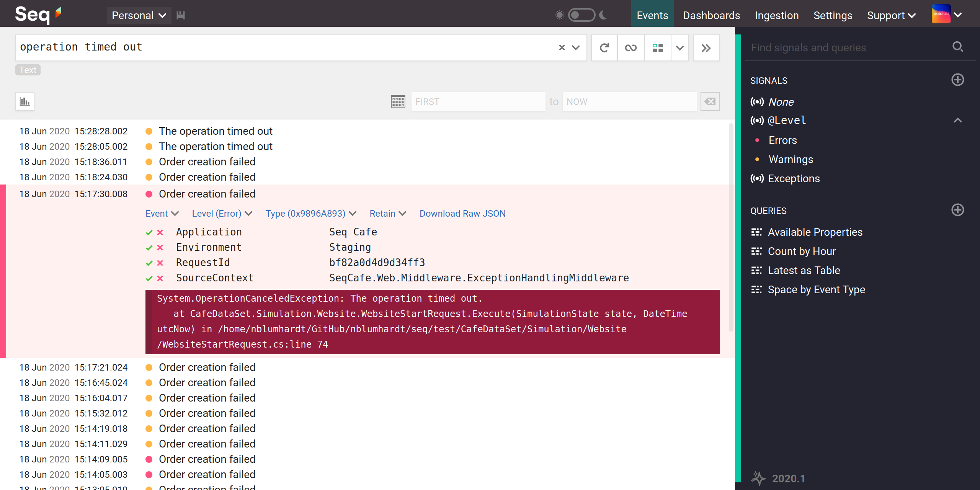Open the Event dropdown menu
This screenshot has height=490, width=980.
(x=162, y=214)
